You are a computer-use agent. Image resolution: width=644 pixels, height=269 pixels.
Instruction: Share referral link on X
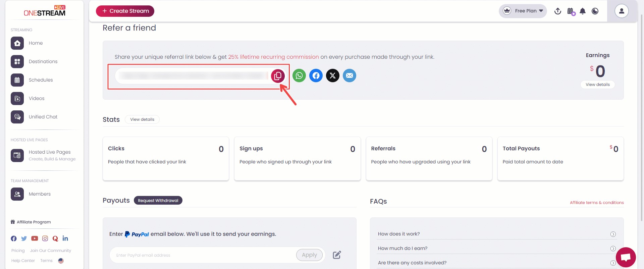tap(332, 75)
